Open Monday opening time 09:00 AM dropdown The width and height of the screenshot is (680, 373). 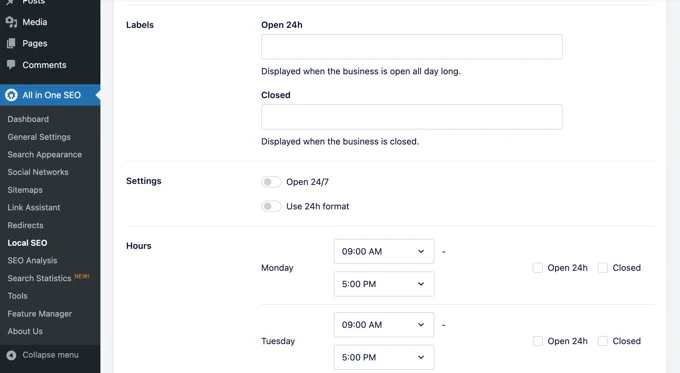click(x=384, y=251)
